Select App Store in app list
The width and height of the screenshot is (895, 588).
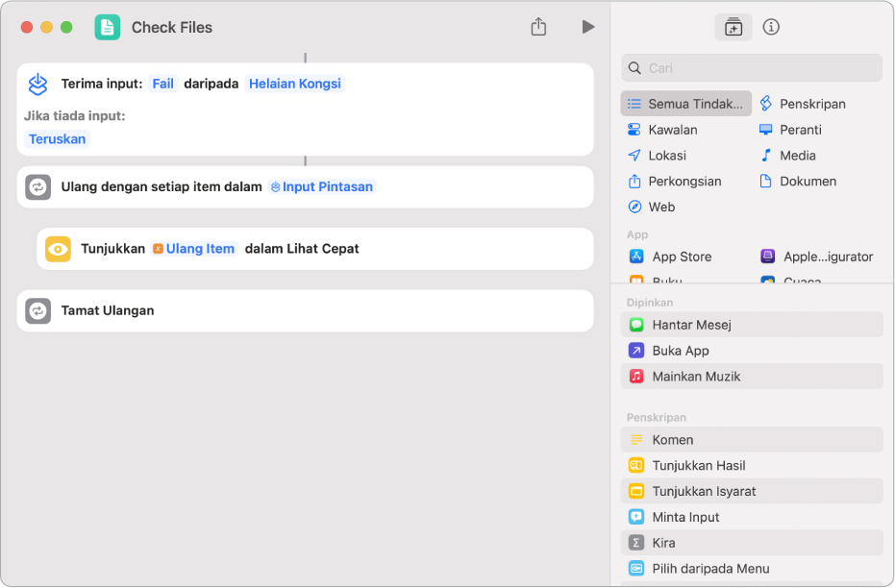coord(670,257)
